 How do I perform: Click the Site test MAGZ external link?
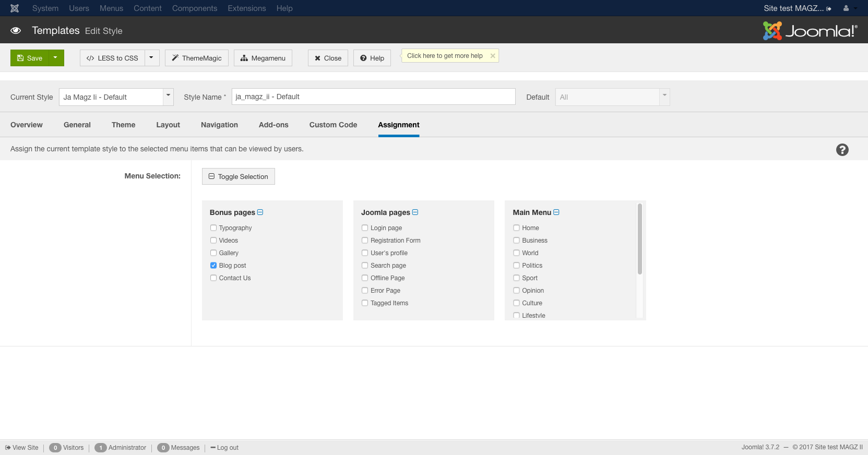pyautogui.click(x=798, y=8)
